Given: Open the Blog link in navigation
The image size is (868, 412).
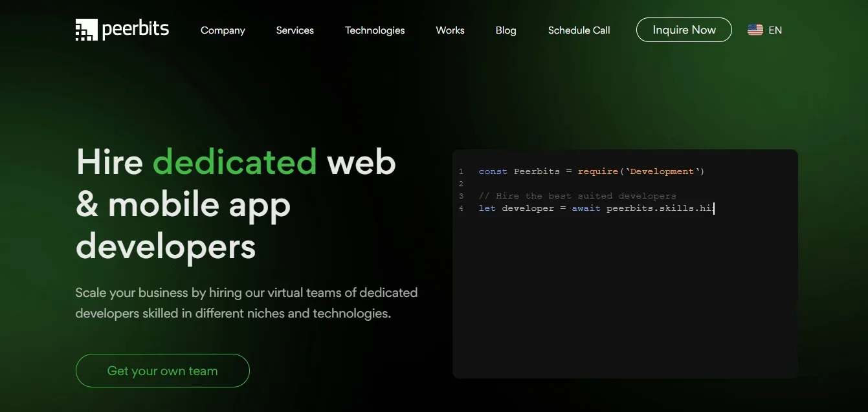Looking at the screenshot, I should click(506, 30).
